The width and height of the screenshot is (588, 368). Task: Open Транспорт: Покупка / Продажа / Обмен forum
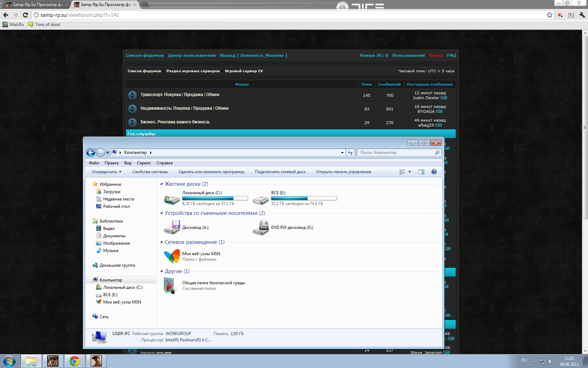point(180,95)
